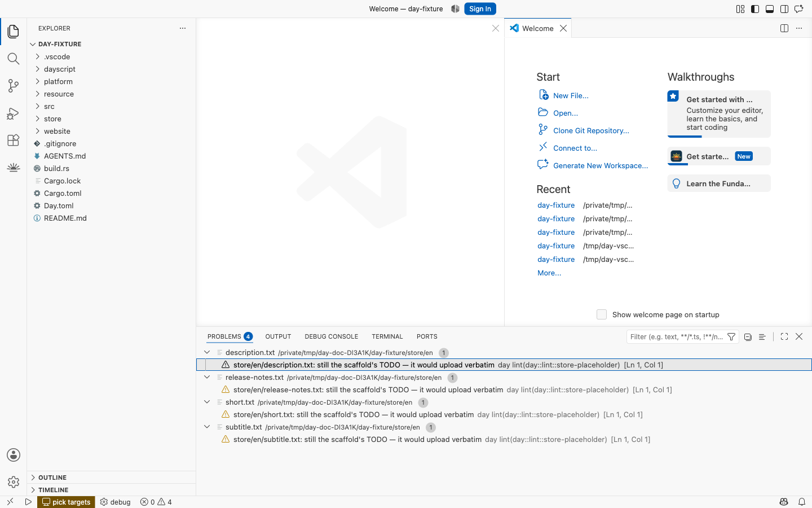Expand the Outline section
The height and width of the screenshot is (508, 812).
[33, 478]
